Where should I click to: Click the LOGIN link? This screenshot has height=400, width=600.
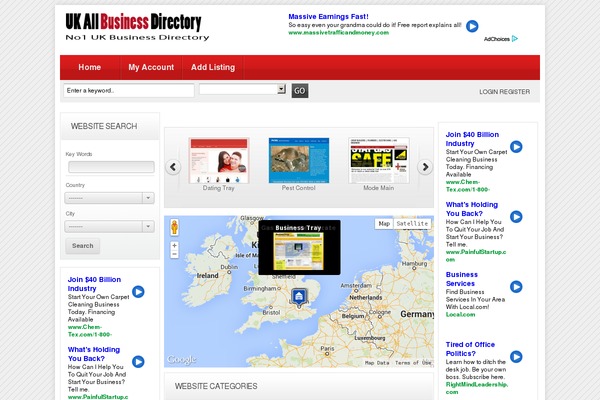click(x=489, y=92)
